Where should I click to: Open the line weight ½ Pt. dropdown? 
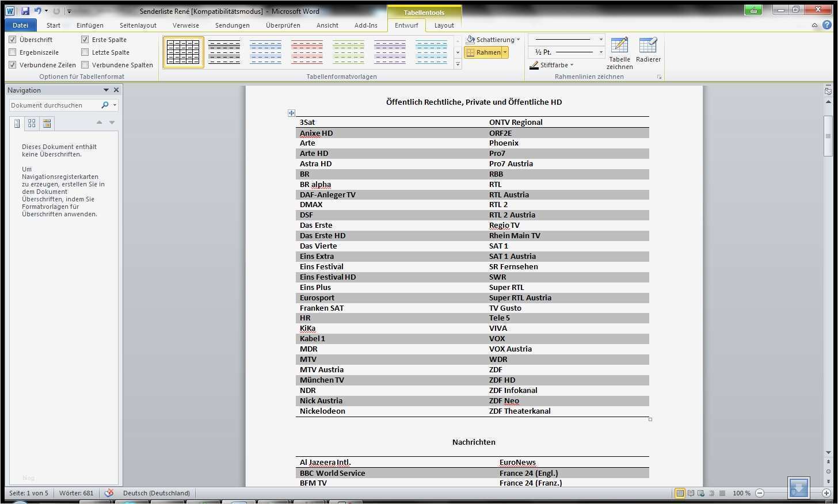click(x=601, y=52)
